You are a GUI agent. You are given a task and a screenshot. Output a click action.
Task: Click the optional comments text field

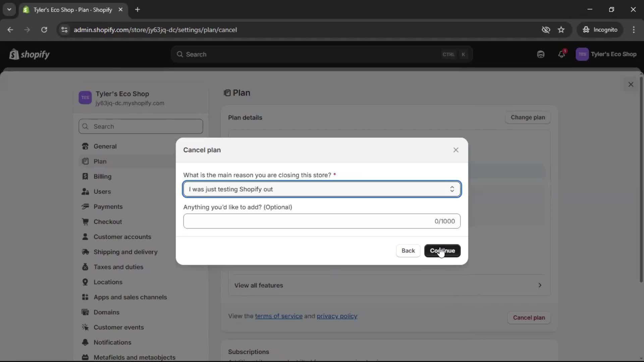point(309,221)
